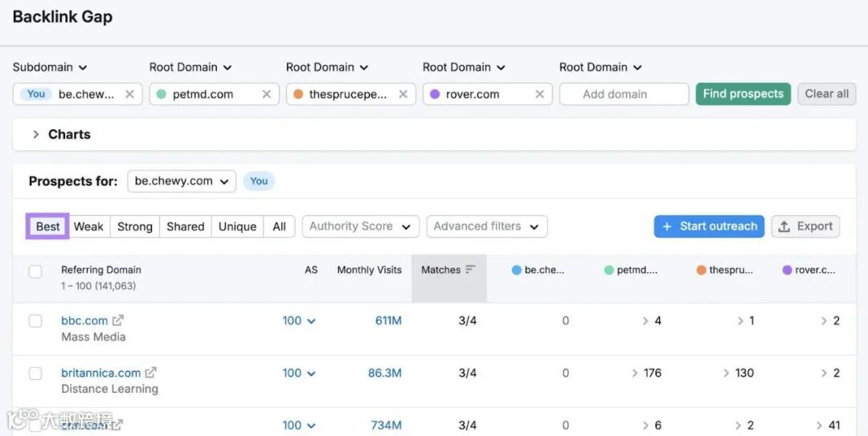
Task: Remove be.chewy domain with X icon
Action: [129, 94]
